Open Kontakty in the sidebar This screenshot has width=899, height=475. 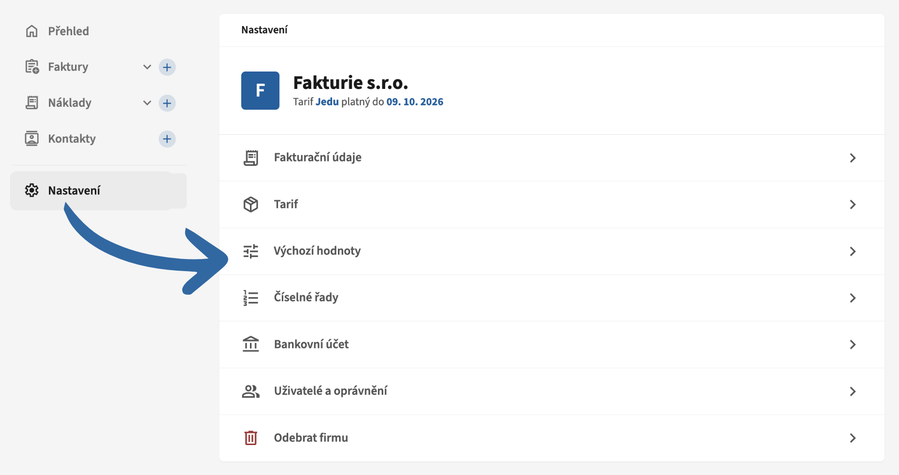point(72,139)
